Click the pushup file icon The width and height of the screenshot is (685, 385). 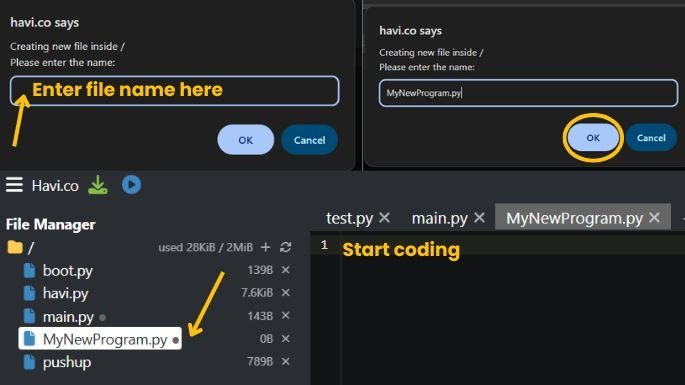[29, 362]
